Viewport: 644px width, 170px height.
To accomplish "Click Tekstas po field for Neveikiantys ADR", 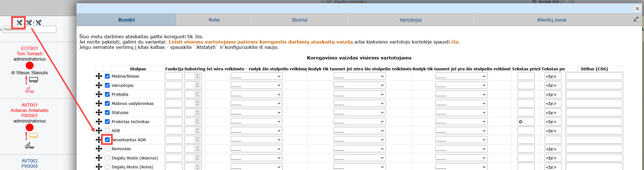I will tap(553, 140).
